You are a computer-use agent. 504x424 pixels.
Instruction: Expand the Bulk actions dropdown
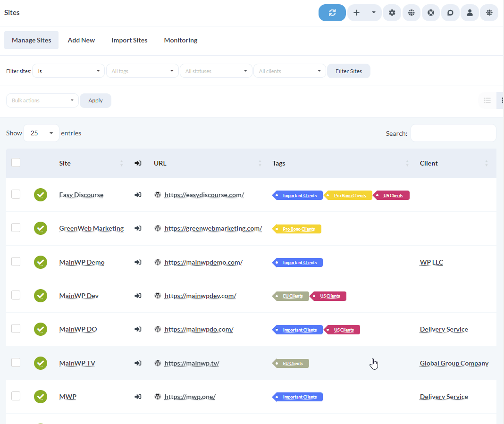click(x=42, y=100)
